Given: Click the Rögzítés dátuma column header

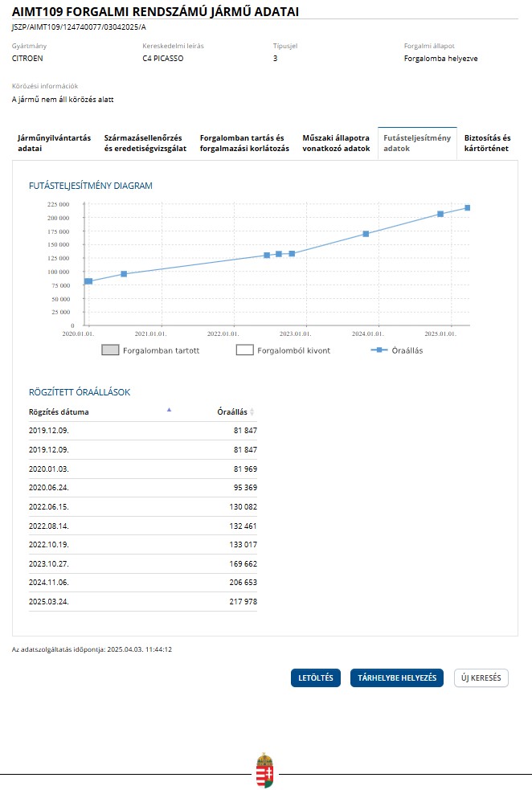Looking at the screenshot, I should [59, 411].
